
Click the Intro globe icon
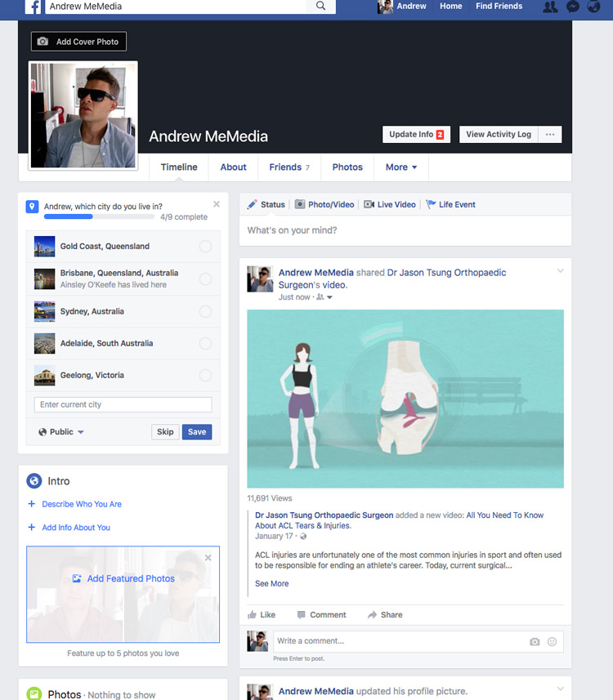34,481
